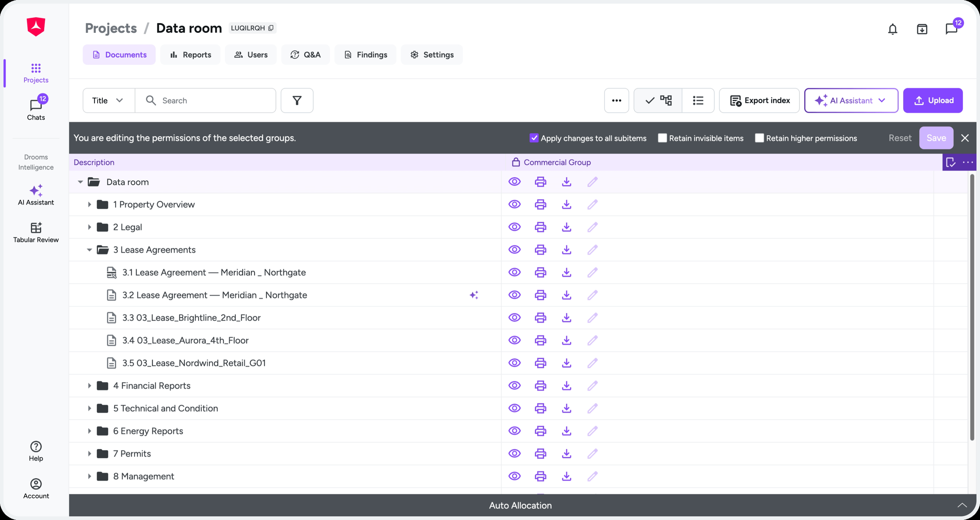Toggle edit permission for 4 Financial Reports
The image size is (980, 520).
point(592,386)
